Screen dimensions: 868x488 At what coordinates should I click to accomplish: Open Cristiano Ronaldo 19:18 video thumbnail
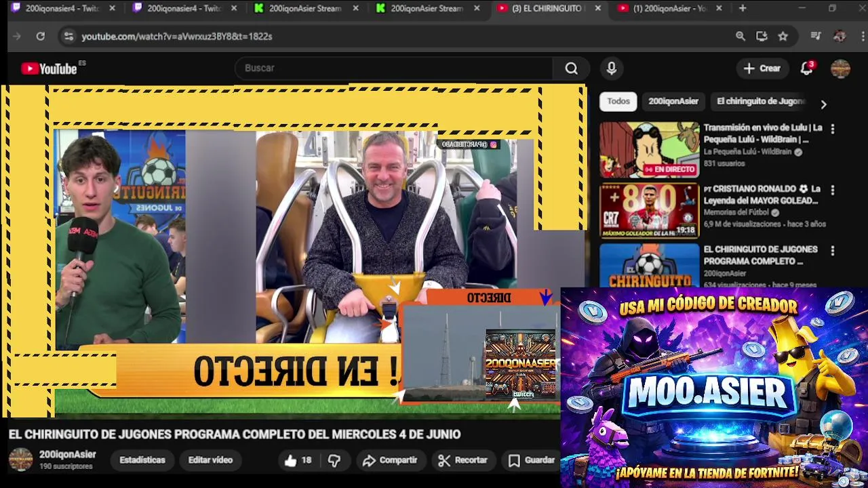(649, 211)
